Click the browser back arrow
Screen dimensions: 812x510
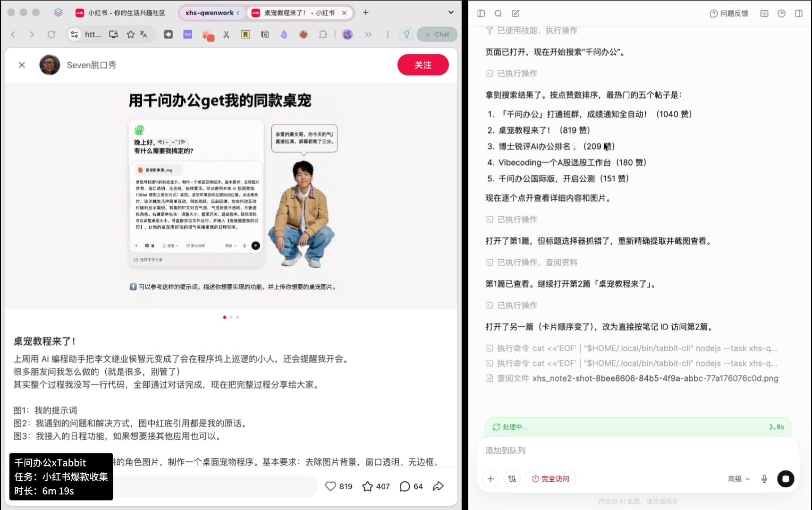point(13,34)
